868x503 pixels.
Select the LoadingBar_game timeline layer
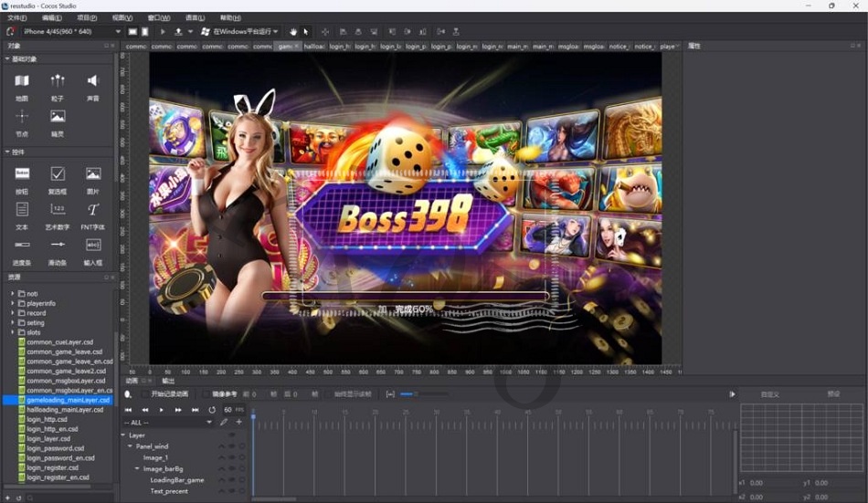coord(176,480)
